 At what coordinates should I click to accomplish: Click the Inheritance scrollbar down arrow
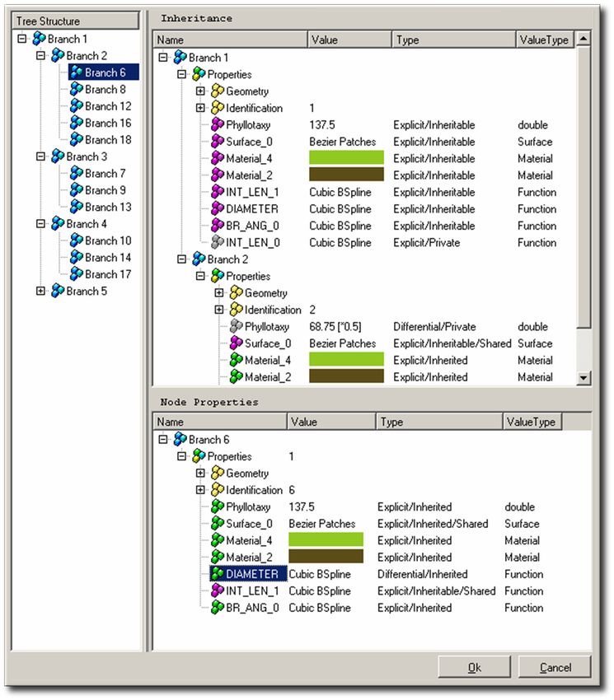point(584,378)
